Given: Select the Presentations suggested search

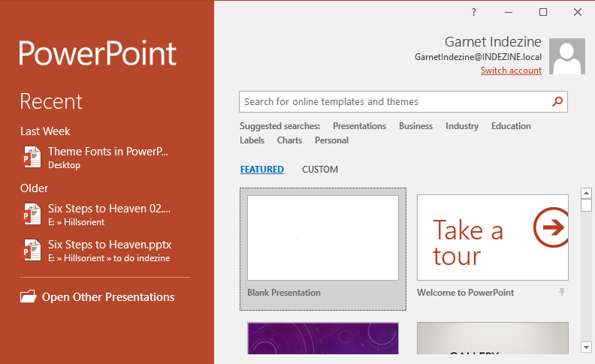Looking at the screenshot, I should point(359,126).
